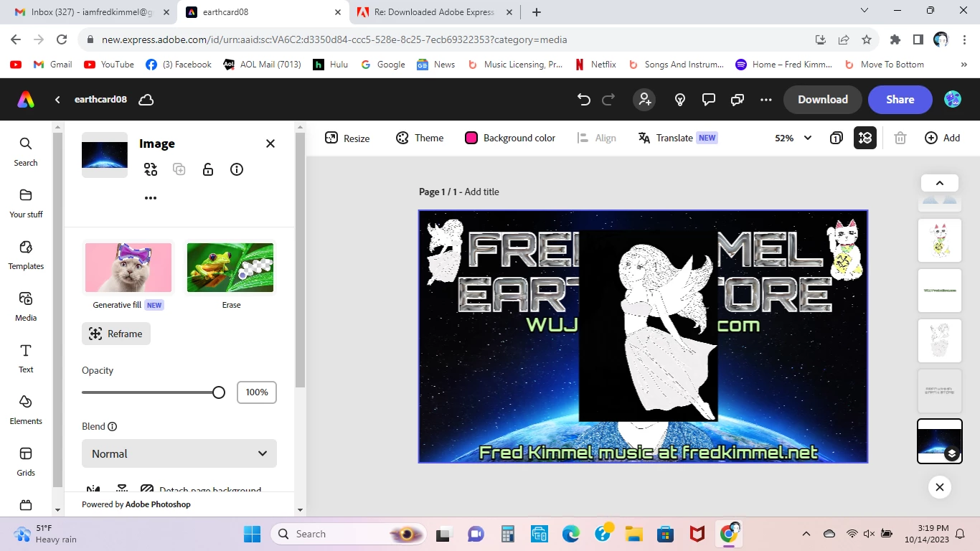This screenshot has height=551, width=980.
Task: Click the opacity 100% input field
Action: pos(257,392)
